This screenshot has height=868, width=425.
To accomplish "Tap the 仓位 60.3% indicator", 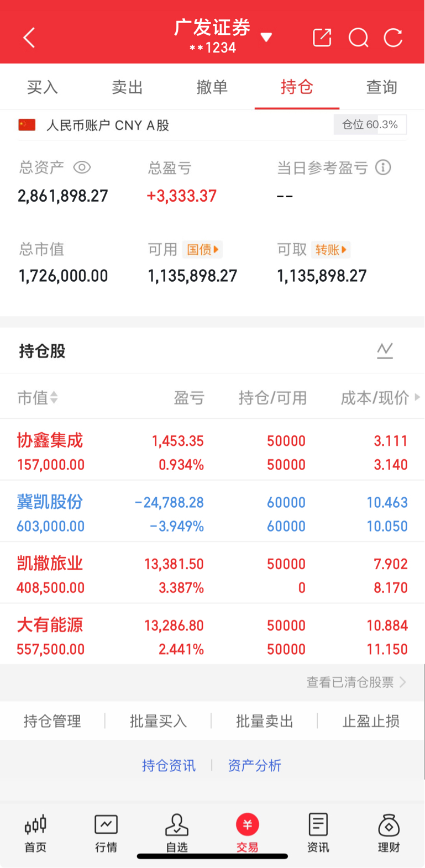I will coord(370,125).
